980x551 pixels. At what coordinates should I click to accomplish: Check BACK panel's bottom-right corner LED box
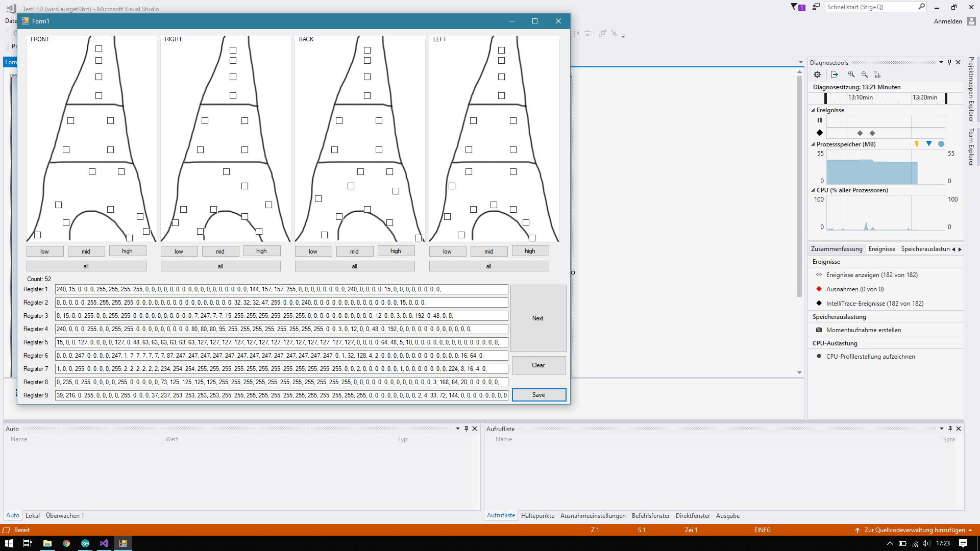[419, 238]
